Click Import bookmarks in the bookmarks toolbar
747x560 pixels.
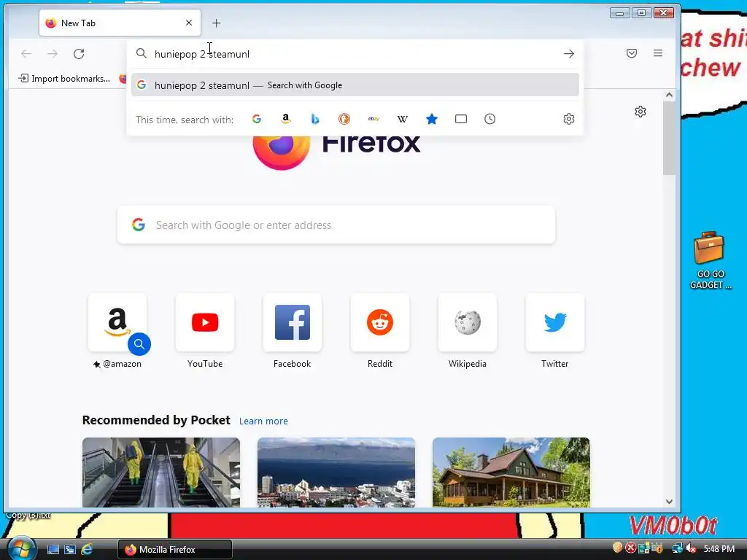click(x=64, y=79)
